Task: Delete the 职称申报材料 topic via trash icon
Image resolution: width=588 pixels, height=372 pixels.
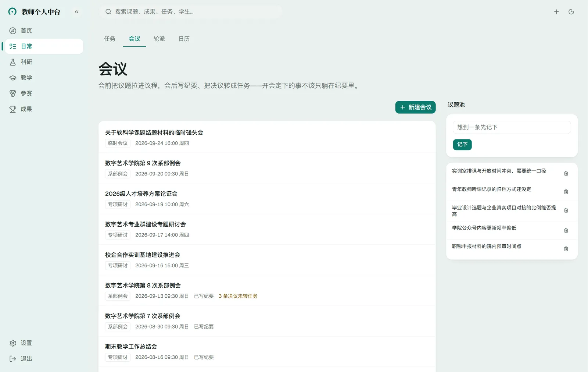Action: (x=566, y=249)
